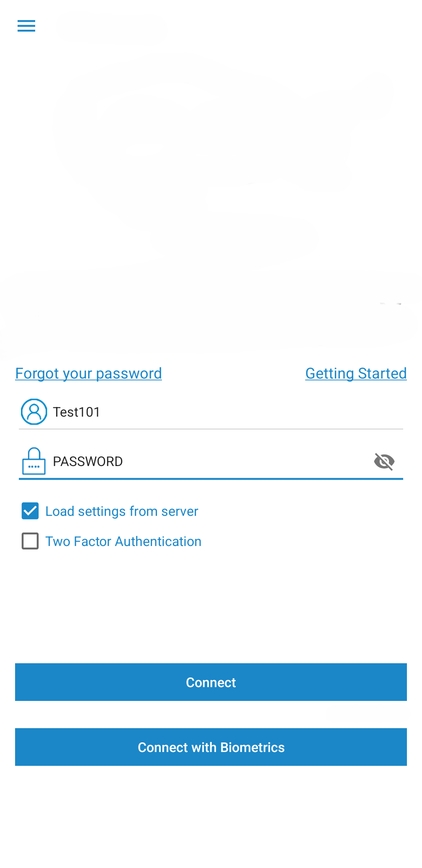Focus the username field containing Test101

tap(211, 412)
